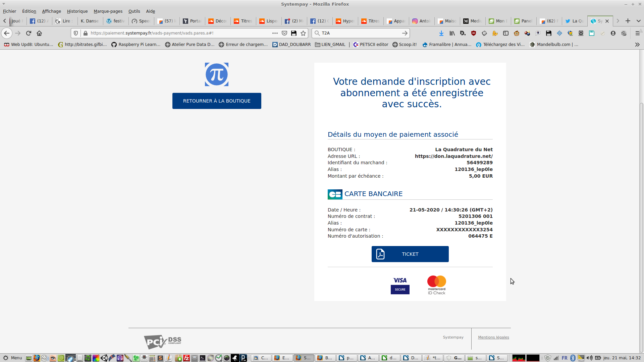Click the Greasemonkey monkey icon
The image size is (644, 362).
517,33
